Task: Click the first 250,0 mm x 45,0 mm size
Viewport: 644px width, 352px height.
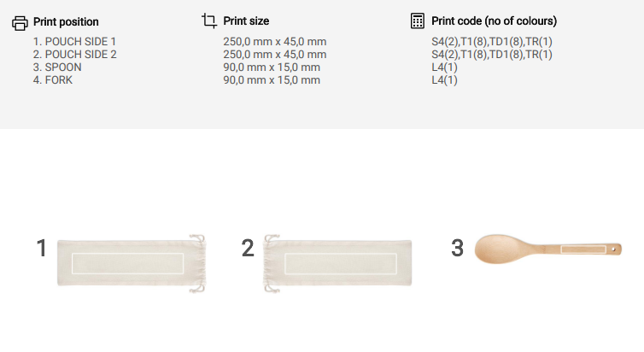Action: click(x=275, y=42)
